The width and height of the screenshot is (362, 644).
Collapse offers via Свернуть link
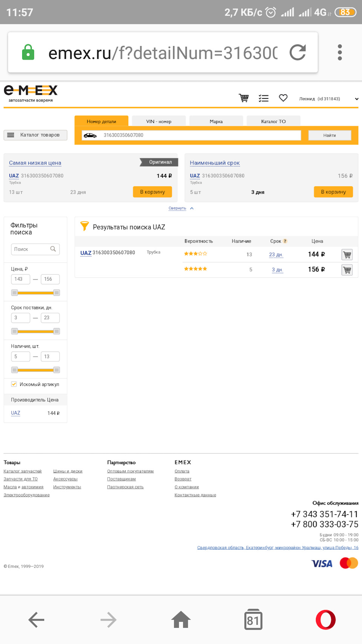(177, 208)
